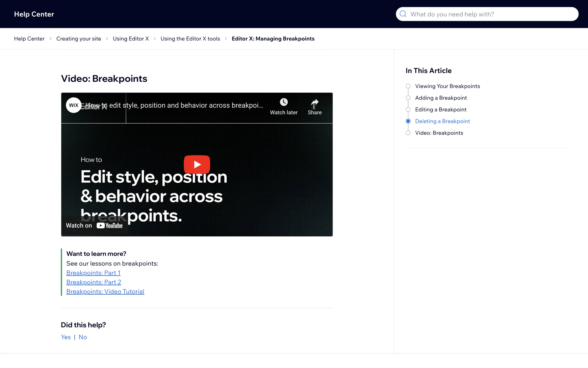The image size is (588, 368).
Task: Answer No to Did this help
Action: pyautogui.click(x=83, y=337)
